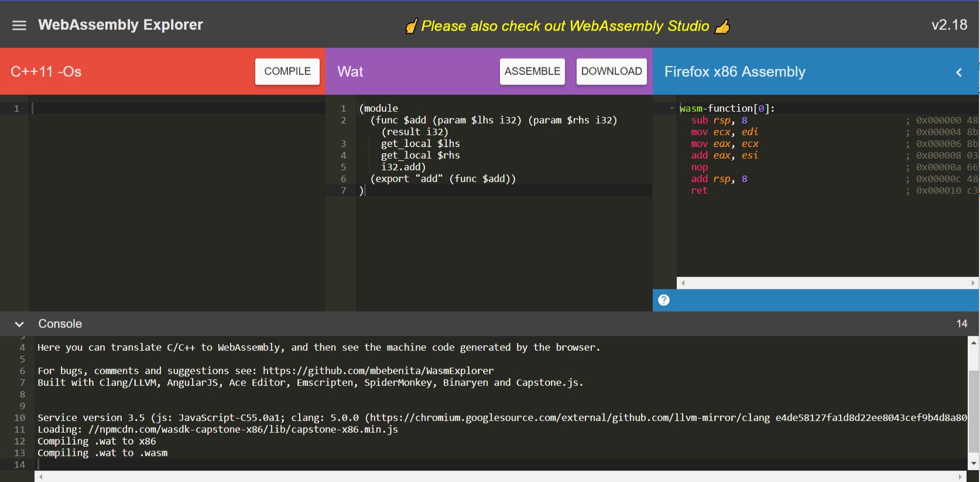Viewport: 980px width, 482px height.
Task: Click the "i32.add)" line
Action: (403, 167)
